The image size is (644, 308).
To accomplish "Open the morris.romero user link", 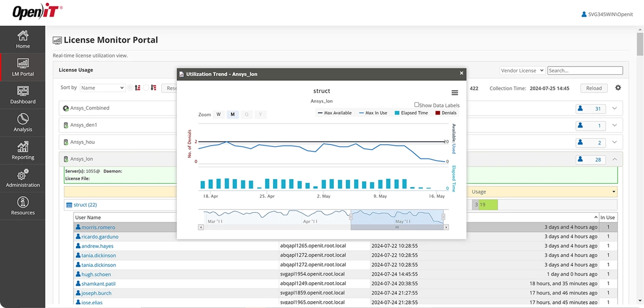I will [98, 227].
